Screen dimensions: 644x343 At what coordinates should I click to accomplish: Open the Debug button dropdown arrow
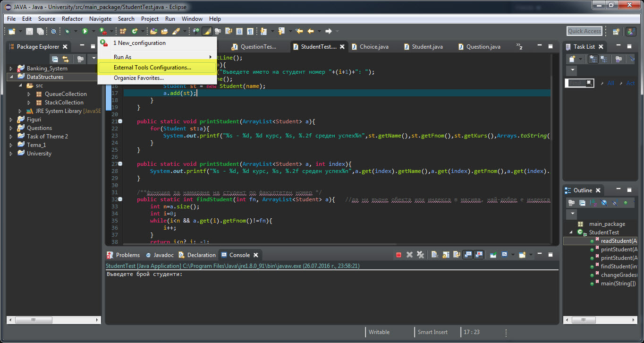pos(75,31)
